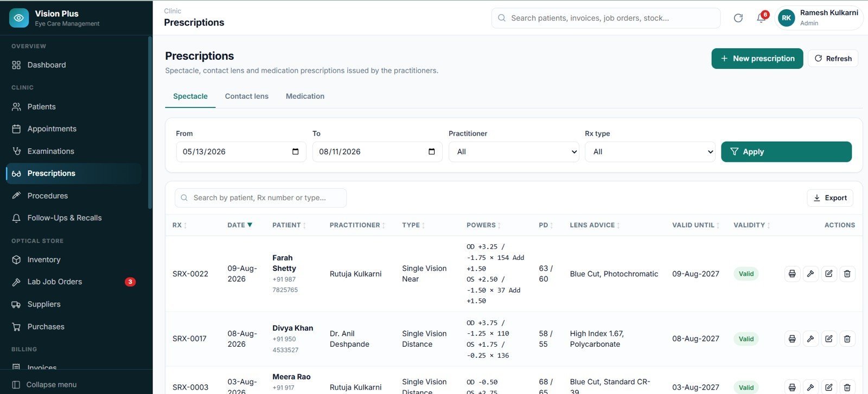This screenshot has height=394, width=868.
Task: Open the Rx type dropdown
Action: point(650,152)
